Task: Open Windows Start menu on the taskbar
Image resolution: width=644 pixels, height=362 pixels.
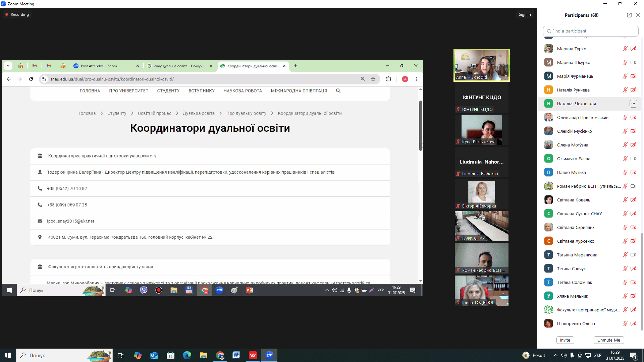Action: tap(8, 355)
